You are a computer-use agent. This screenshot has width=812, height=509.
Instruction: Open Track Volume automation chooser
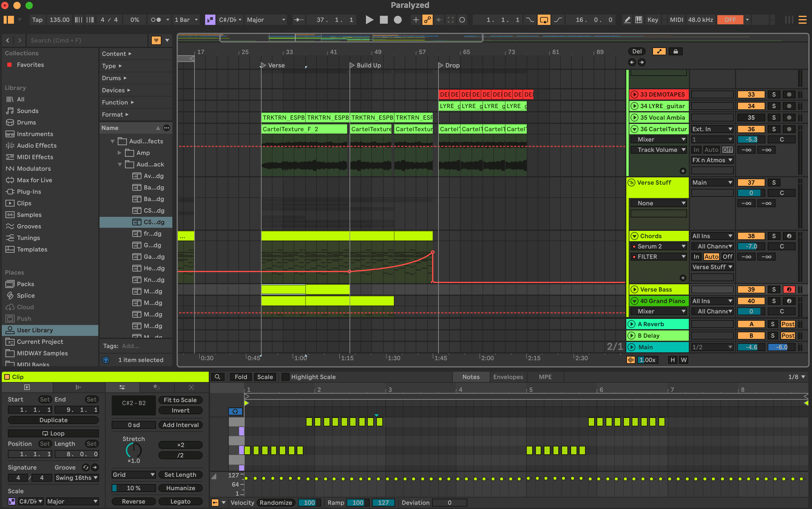(x=659, y=150)
